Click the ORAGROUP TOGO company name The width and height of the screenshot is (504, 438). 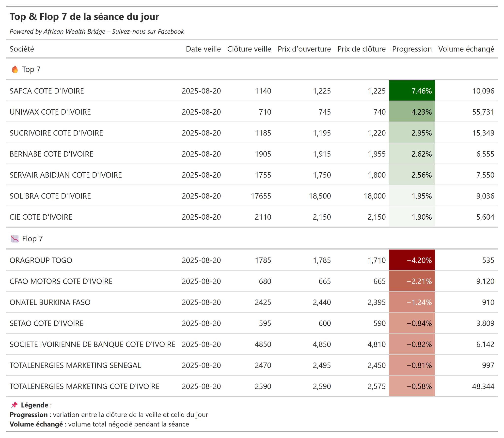pos(41,260)
